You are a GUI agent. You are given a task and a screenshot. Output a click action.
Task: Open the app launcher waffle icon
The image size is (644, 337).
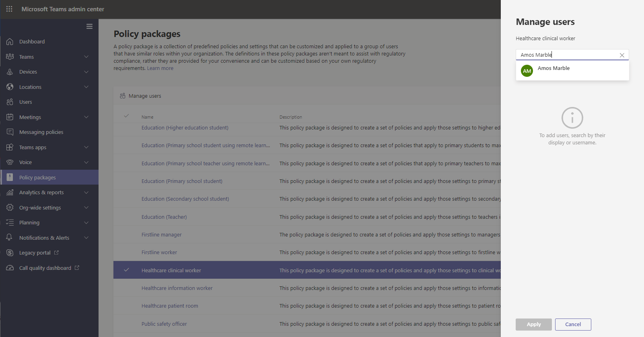click(9, 9)
